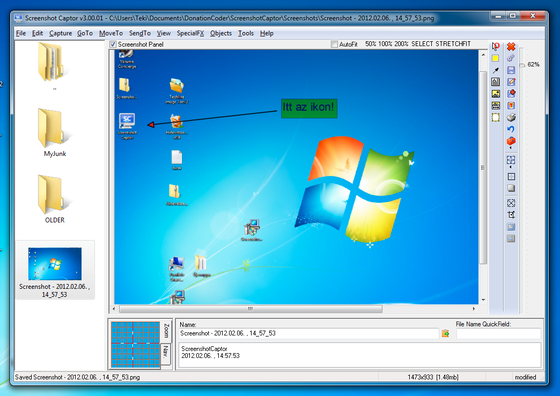Switch to the Nav side tab

coord(166,354)
